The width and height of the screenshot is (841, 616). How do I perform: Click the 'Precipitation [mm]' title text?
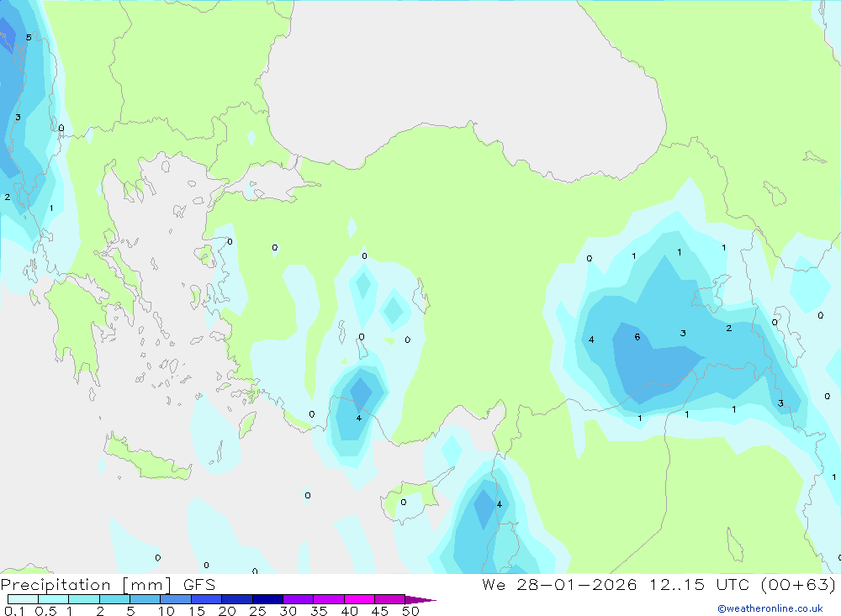pos(86,585)
